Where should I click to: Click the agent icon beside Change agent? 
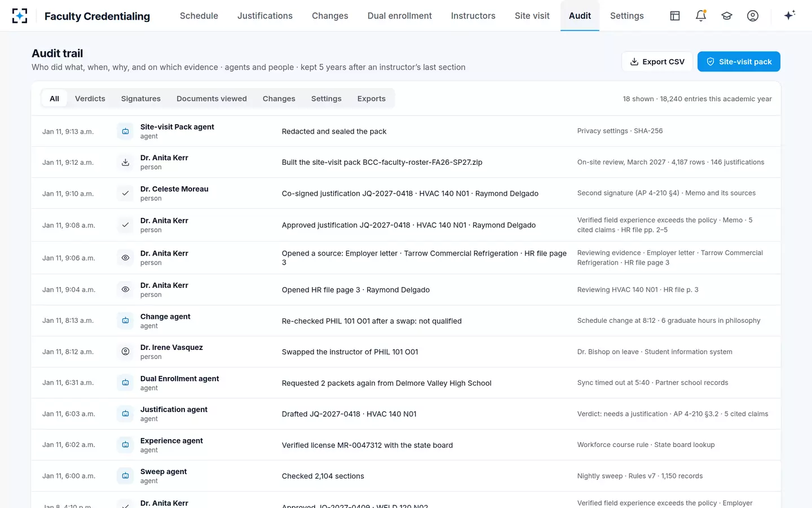[125, 321]
